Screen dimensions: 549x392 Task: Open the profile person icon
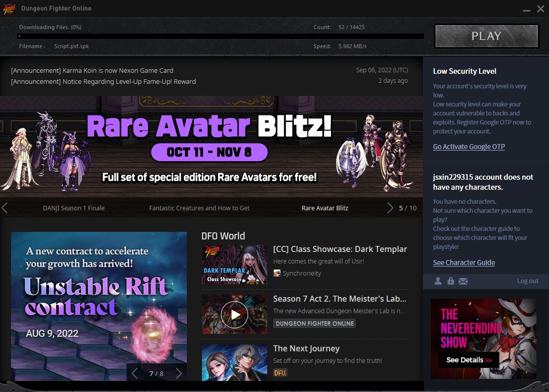click(x=437, y=281)
